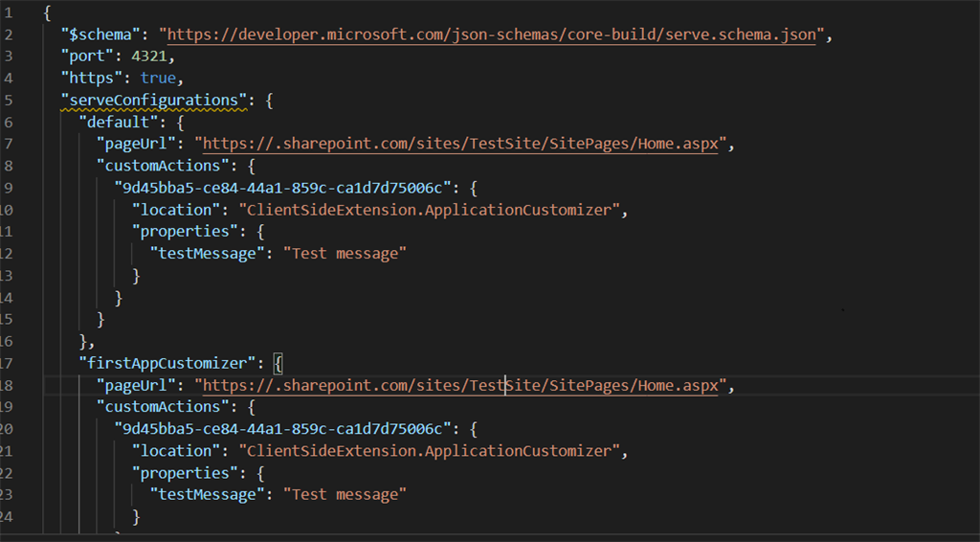Click the closing brace on line 24
The image size is (980, 542).
point(136,517)
